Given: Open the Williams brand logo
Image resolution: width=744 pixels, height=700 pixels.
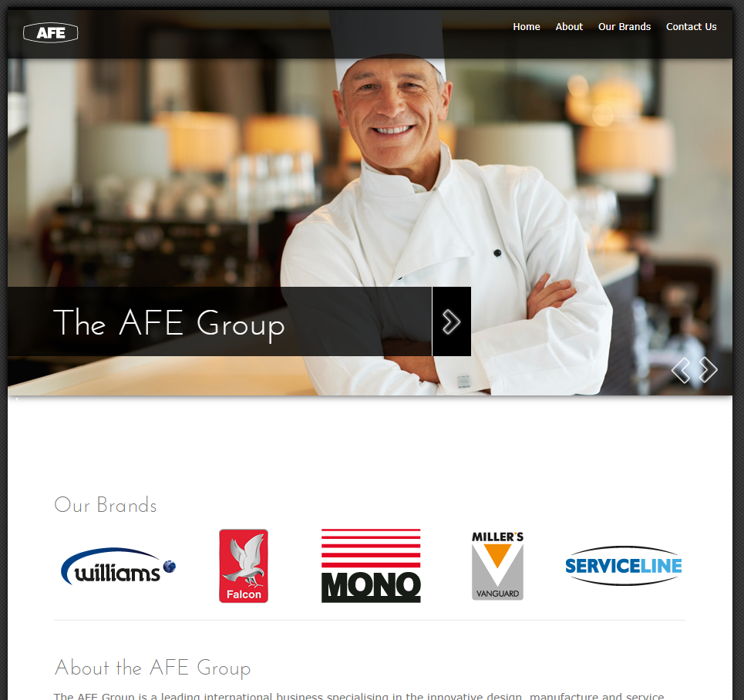Looking at the screenshot, I should 118,567.
